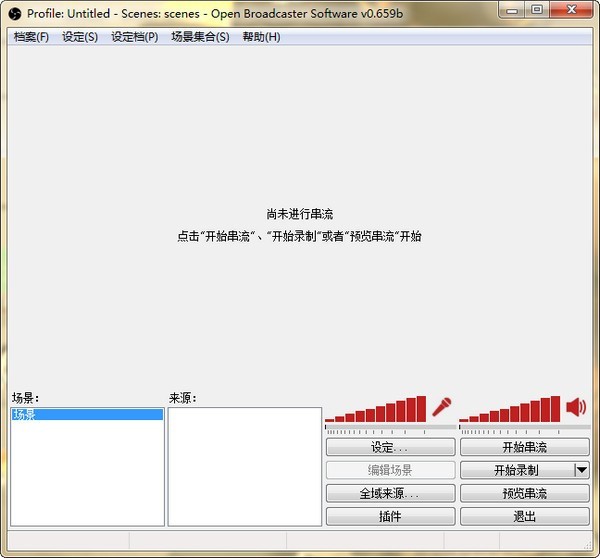Open the 设定档(P) menu
600x558 pixels.
[x=135, y=37]
